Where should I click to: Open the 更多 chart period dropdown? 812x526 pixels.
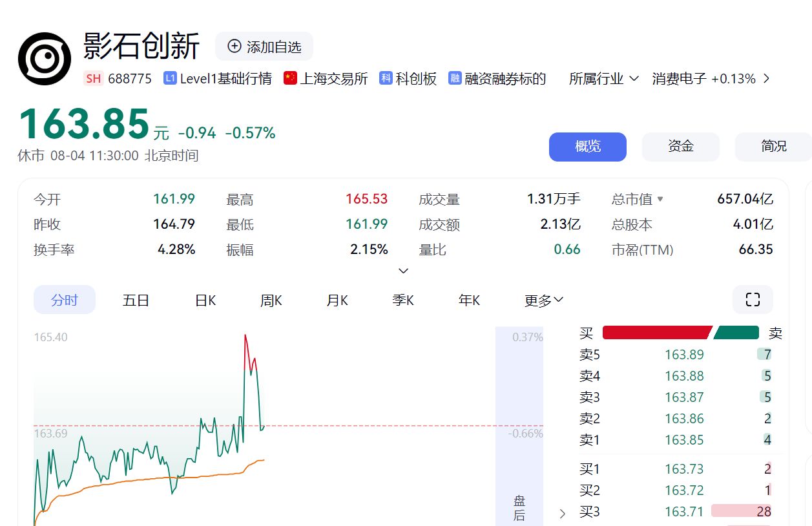point(544,300)
